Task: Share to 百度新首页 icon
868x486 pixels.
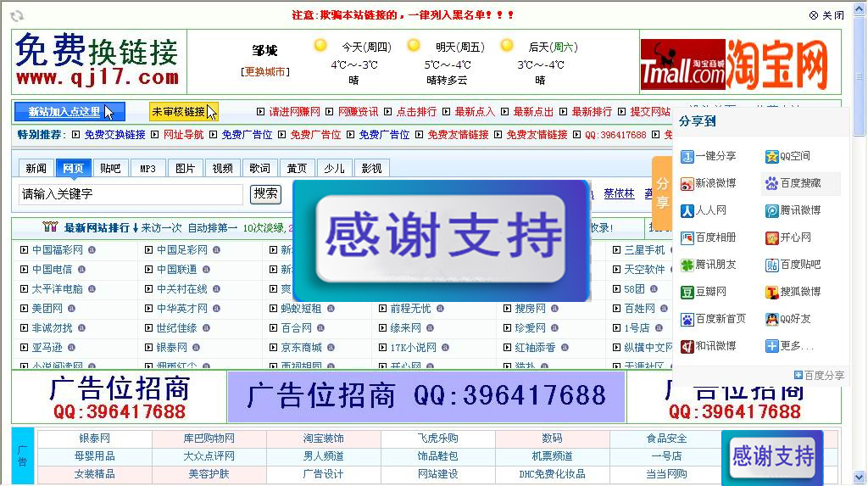Action: coord(687,320)
